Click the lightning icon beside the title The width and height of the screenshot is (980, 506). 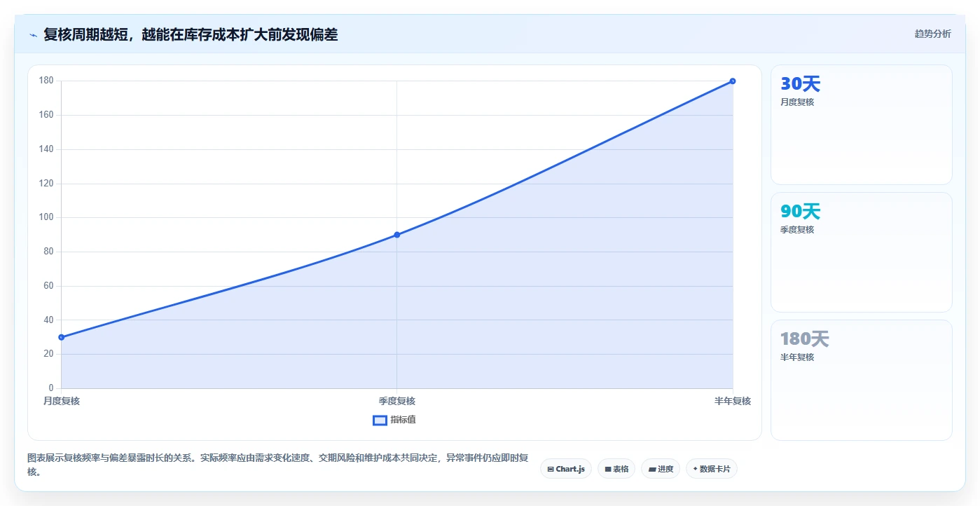click(33, 35)
